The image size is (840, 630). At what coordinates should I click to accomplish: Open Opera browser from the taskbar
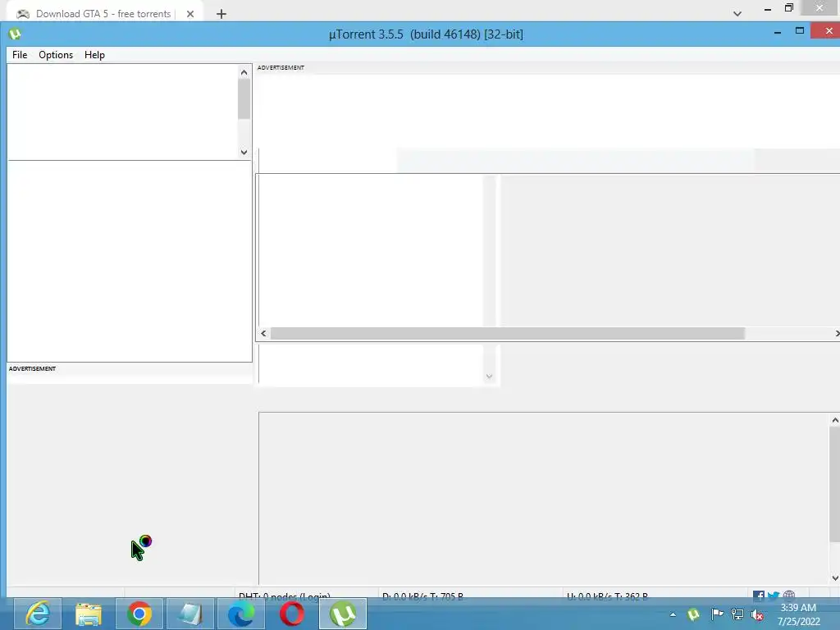point(292,614)
